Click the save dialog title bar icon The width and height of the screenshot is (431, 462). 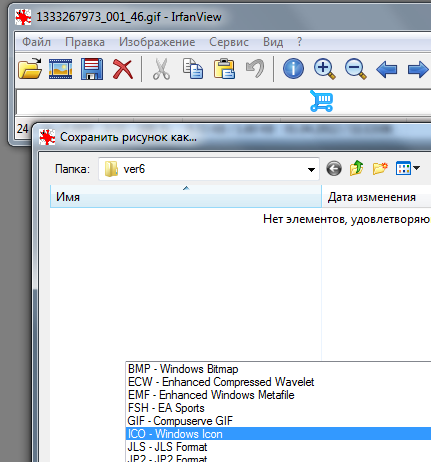(x=47, y=137)
